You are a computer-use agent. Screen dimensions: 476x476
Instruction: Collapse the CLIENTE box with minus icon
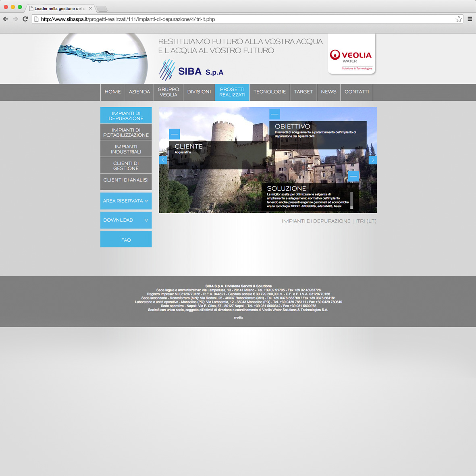click(x=175, y=134)
